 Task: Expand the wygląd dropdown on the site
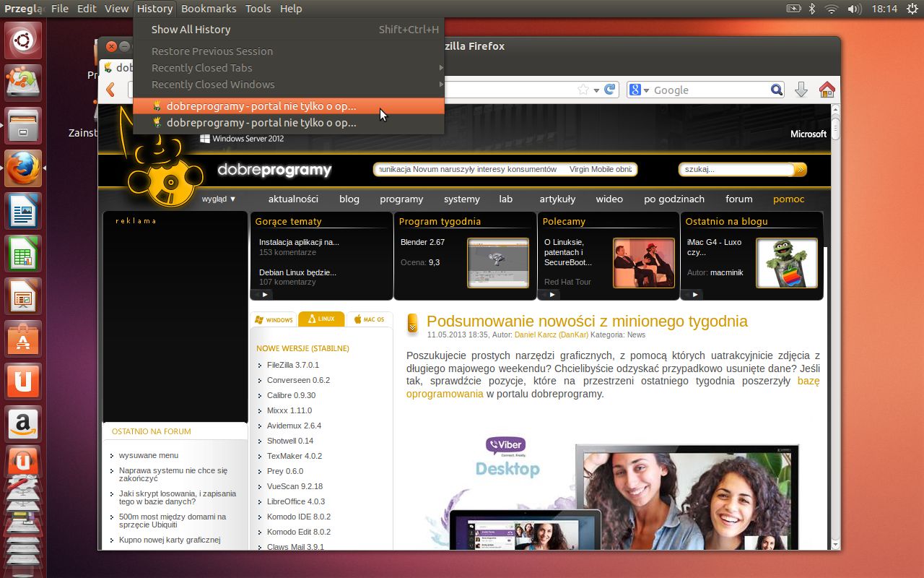click(219, 199)
